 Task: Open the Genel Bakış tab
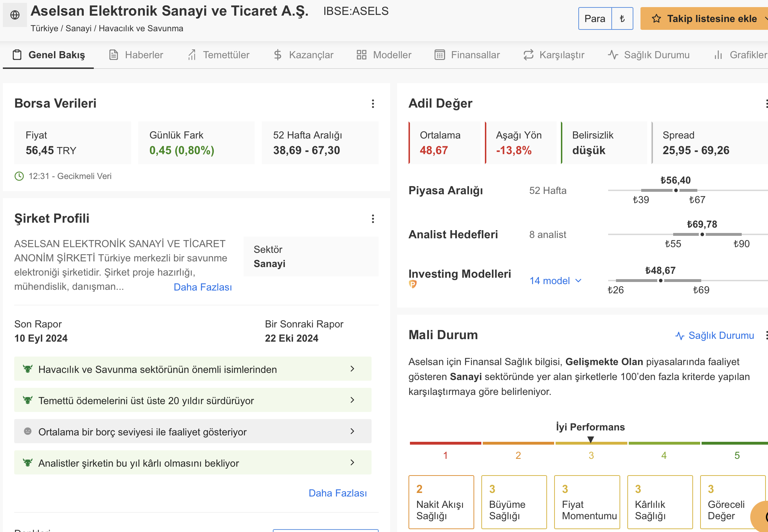click(x=49, y=55)
